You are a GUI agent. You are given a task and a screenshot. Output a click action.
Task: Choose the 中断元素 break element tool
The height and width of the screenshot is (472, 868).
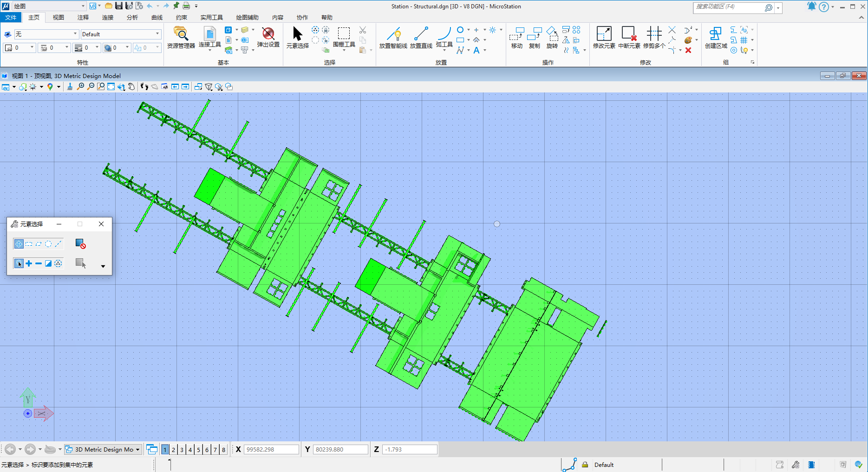(x=629, y=37)
